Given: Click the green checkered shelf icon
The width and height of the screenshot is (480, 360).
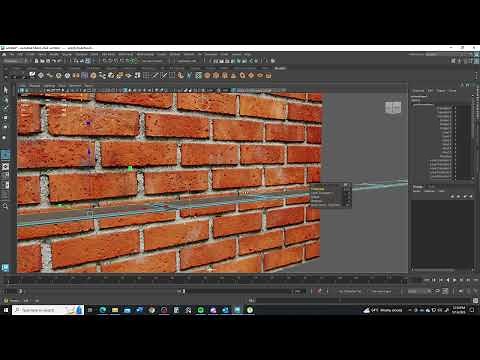Looking at the screenshot, I should (199, 76).
